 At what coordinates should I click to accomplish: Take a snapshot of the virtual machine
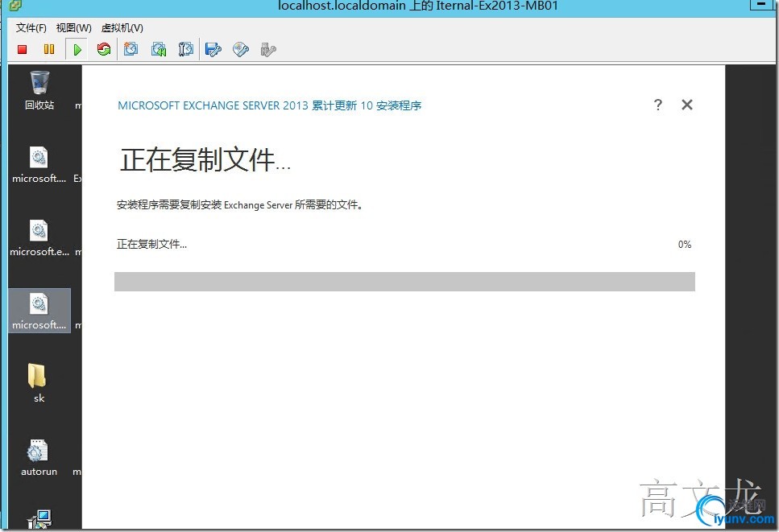coord(131,49)
